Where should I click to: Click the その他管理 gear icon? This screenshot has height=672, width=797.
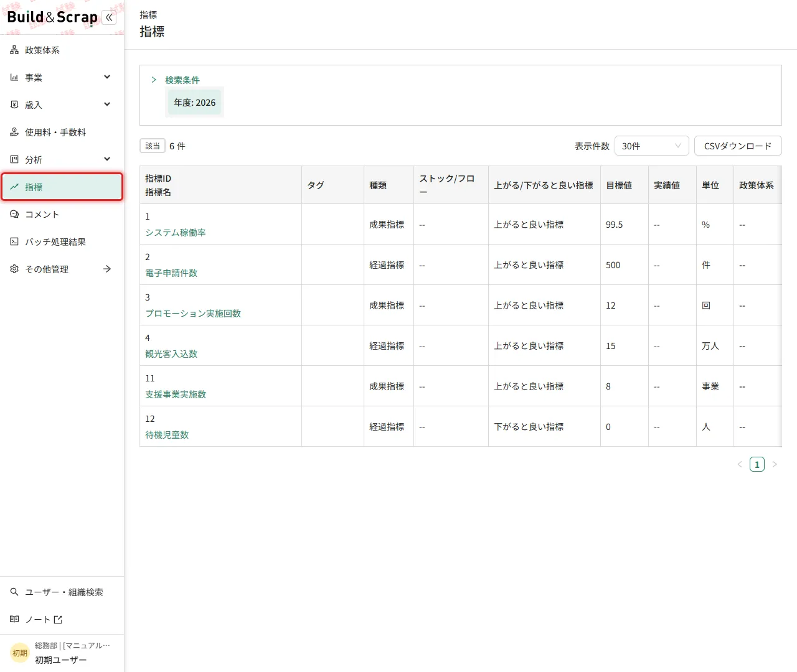pyautogui.click(x=14, y=269)
